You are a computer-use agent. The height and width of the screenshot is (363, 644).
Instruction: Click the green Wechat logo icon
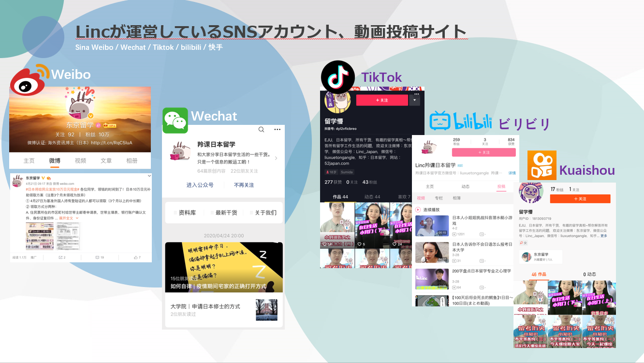pos(175,120)
